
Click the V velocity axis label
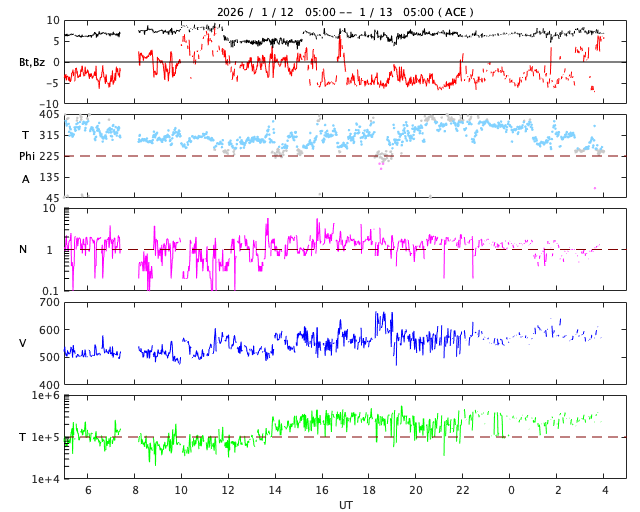coord(23,344)
